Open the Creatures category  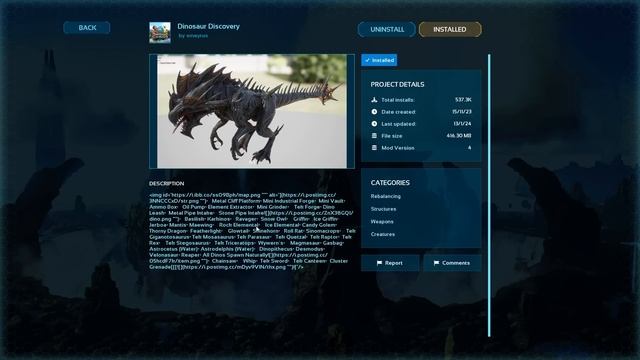[382, 234]
